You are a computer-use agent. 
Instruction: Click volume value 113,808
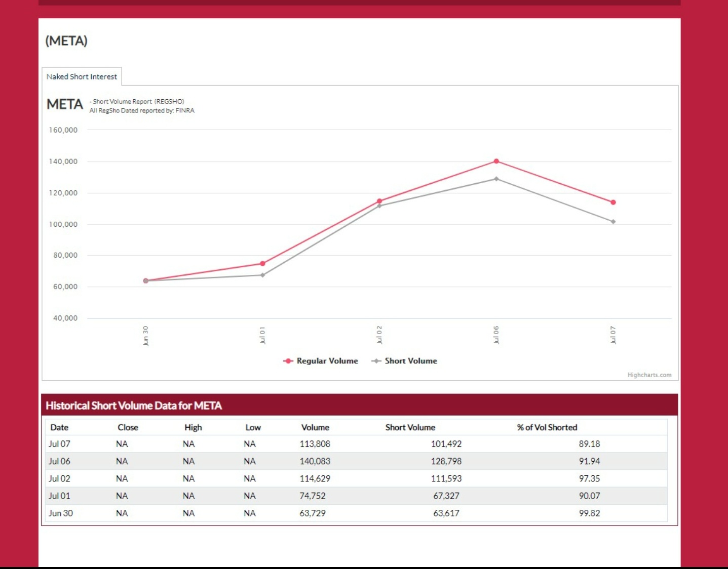click(315, 444)
